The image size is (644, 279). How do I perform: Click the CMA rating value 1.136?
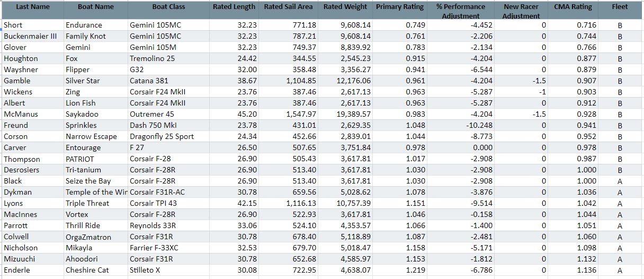[571, 270]
